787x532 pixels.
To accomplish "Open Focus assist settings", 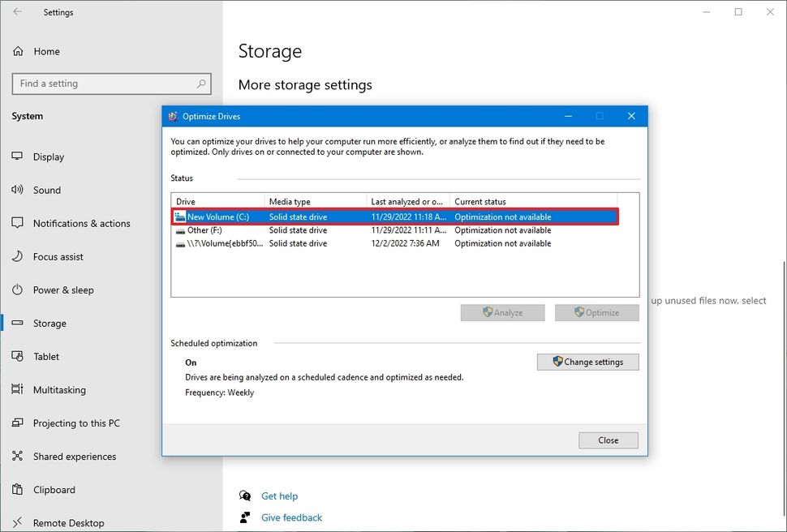I will (x=58, y=256).
